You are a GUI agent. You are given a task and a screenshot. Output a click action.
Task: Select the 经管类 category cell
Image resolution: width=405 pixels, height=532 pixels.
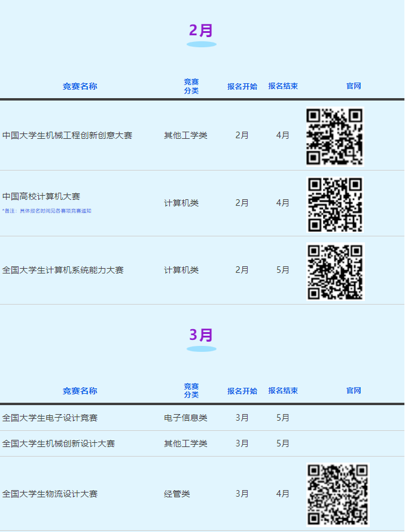point(177,494)
